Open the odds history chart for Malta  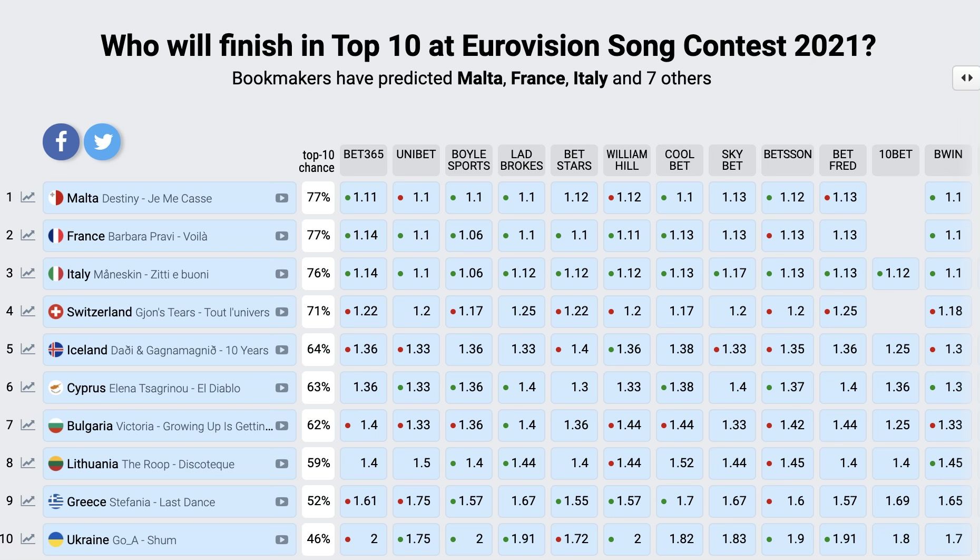click(27, 198)
